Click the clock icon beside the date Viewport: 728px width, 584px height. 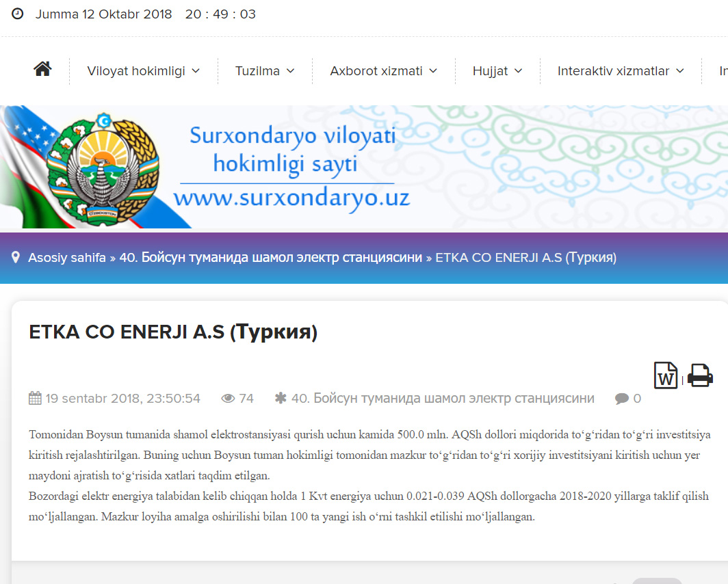tap(18, 14)
